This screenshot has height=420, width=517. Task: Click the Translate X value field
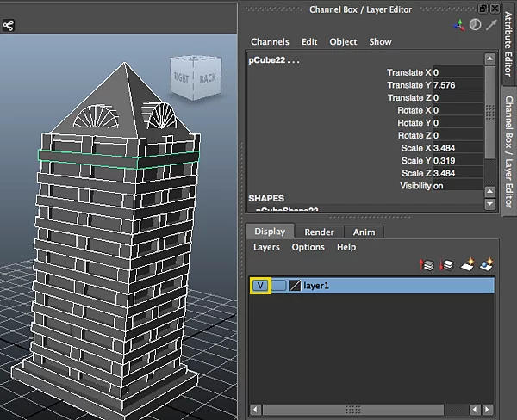[458, 72]
